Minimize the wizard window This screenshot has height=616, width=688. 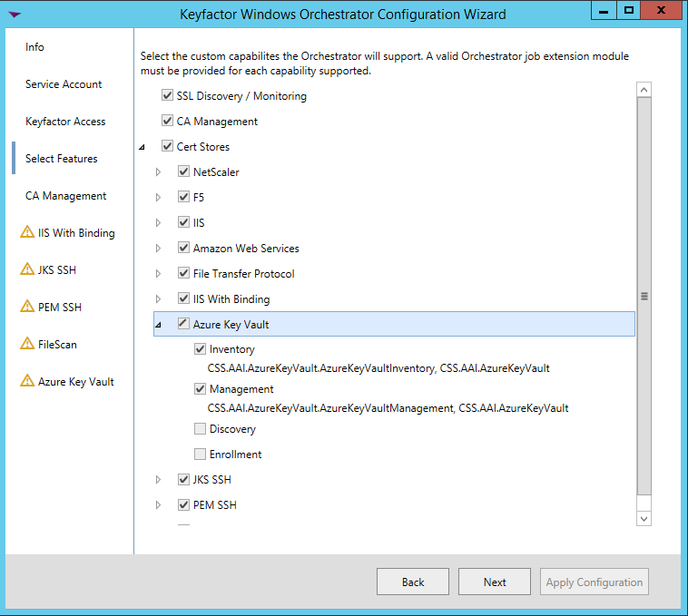[x=604, y=11]
